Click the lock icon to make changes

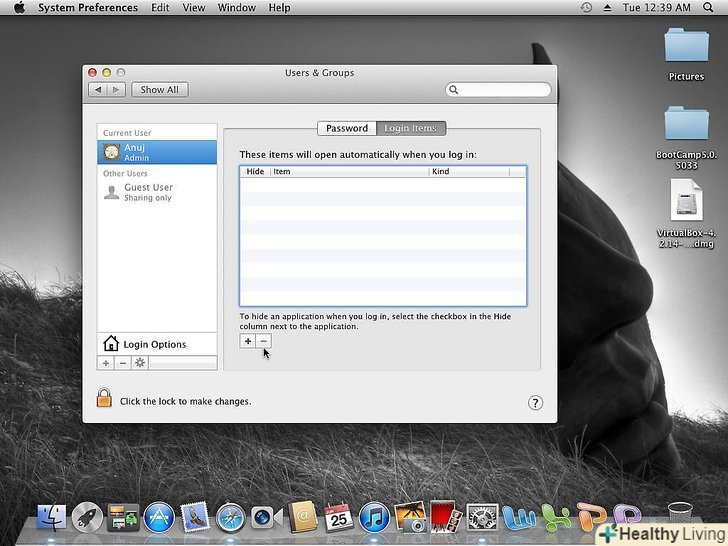click(104, 398)
